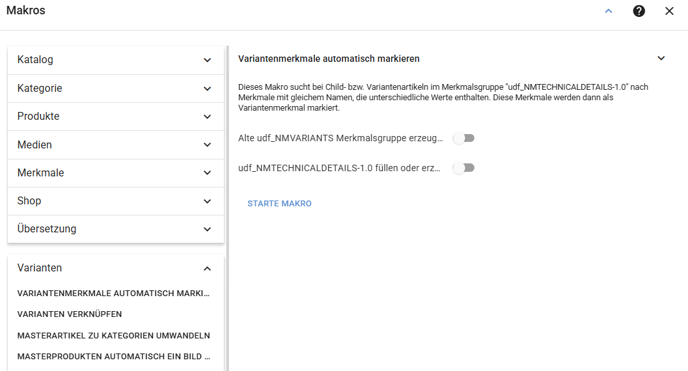Open the Katalog category label
This screenshot has width=688, height=371.
[35, 60]
